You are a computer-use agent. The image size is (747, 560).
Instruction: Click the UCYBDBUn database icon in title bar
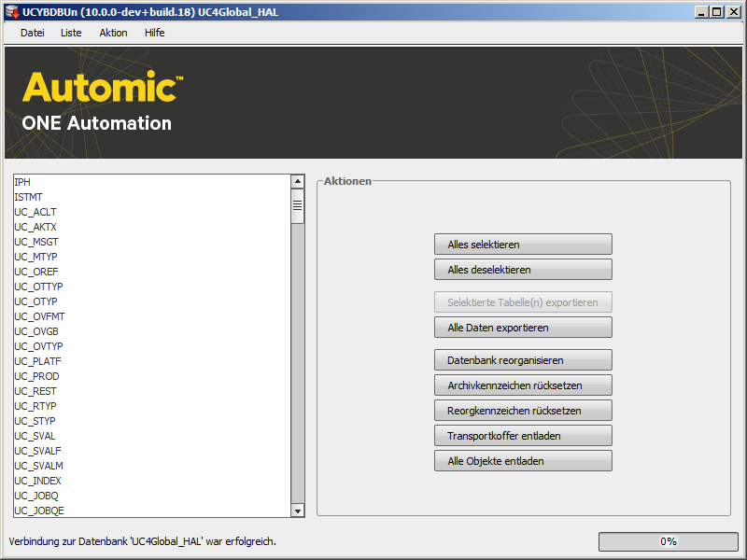pyautogui.click(x=12, y=12)
